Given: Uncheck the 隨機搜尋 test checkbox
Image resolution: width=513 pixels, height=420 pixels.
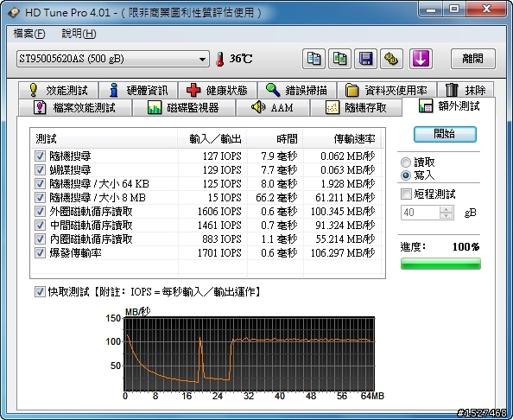Looking at the screenshot, I should (x=40, y=156).
